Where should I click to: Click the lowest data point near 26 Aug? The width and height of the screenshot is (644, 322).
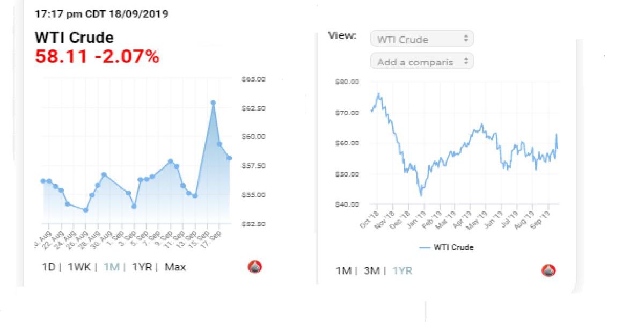point(85,210)
